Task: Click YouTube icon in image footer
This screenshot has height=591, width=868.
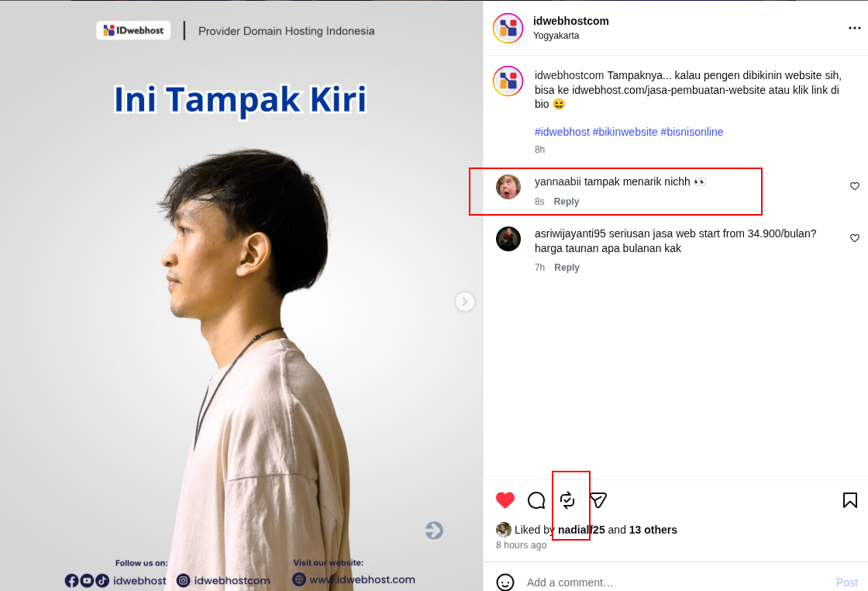Action: (x=87, y=580)
